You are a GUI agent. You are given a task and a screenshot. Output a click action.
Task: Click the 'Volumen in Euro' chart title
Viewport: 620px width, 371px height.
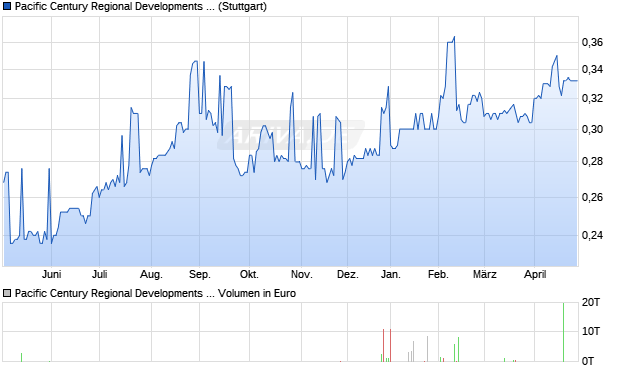(257, 293)
